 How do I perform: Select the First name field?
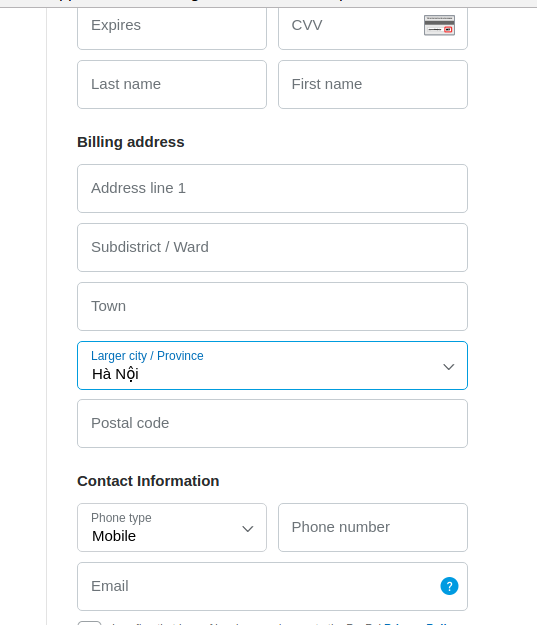tap(373, 85)
